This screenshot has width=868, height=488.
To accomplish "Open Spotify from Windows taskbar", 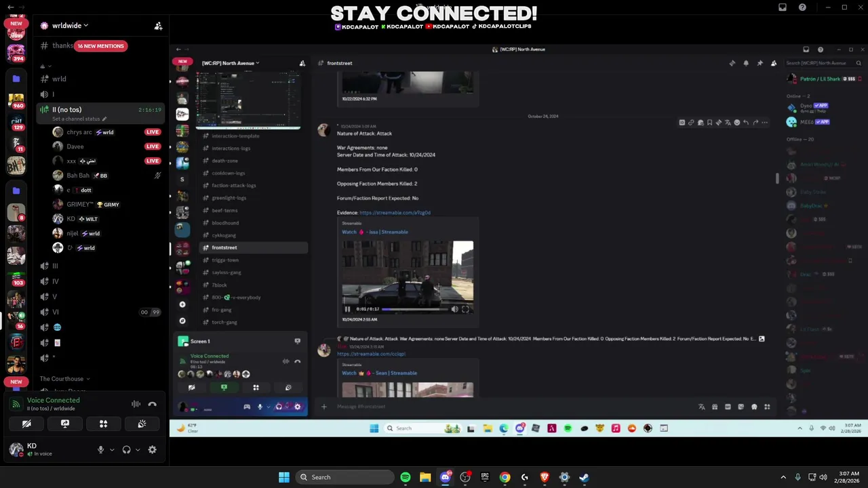I will coord(406,477).
